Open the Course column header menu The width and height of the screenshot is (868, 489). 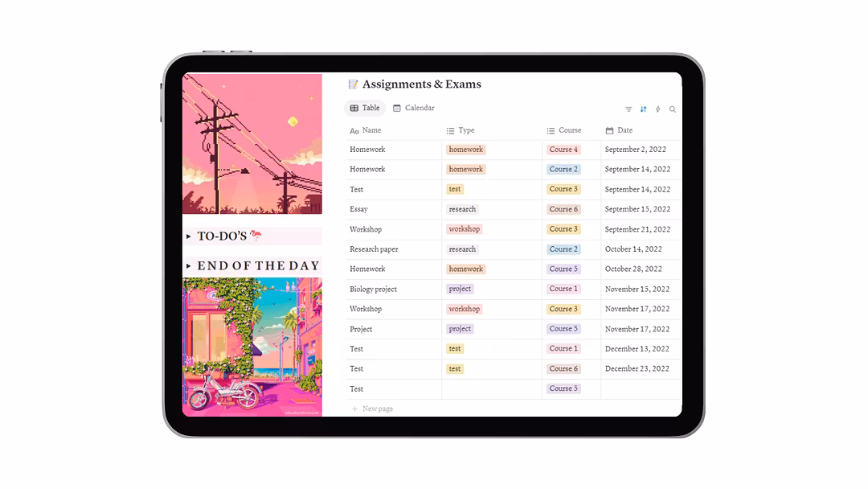[569, 130]
